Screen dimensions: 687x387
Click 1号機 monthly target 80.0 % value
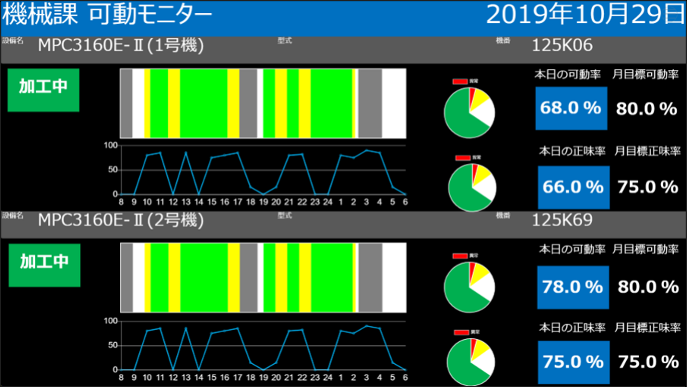(x=647, y=109)
